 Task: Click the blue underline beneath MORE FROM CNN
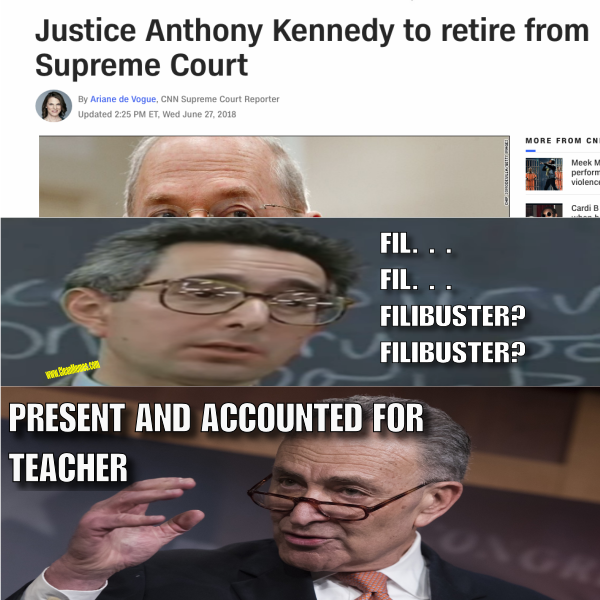pyautogui.click(x=530, y=151)
